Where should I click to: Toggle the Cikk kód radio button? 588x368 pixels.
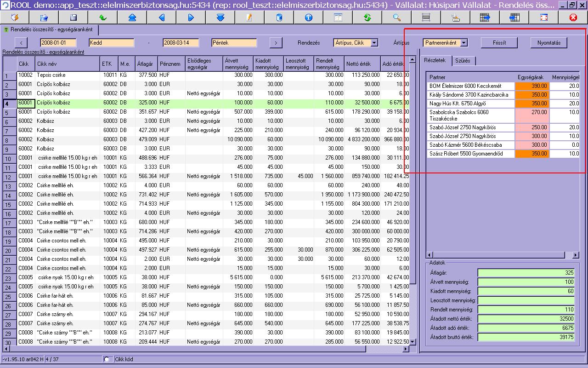tap(107, 359)
